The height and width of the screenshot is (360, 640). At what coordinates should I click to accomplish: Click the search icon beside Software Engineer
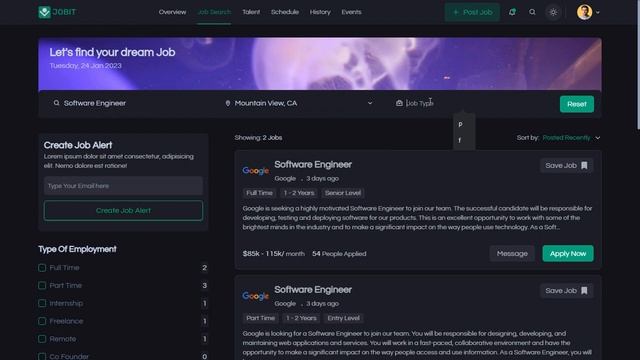(56, 103)
